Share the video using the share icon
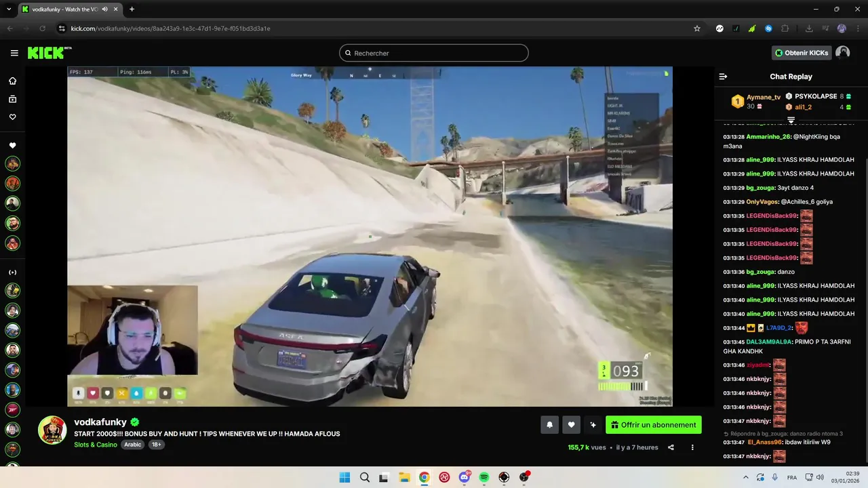The width and height of the screenshot is (868, 488). 671,447
